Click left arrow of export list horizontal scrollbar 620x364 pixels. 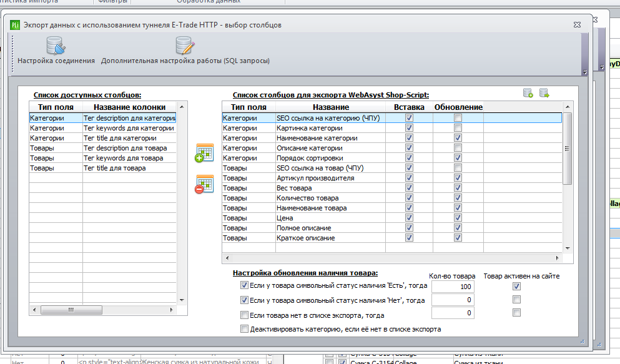click(227, 258)
